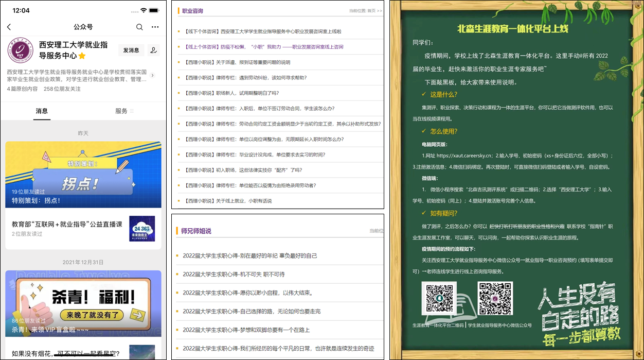Screen dimensions: 644x360
Task: Open the 如果没有烟花 article
Action: point(65,354)
